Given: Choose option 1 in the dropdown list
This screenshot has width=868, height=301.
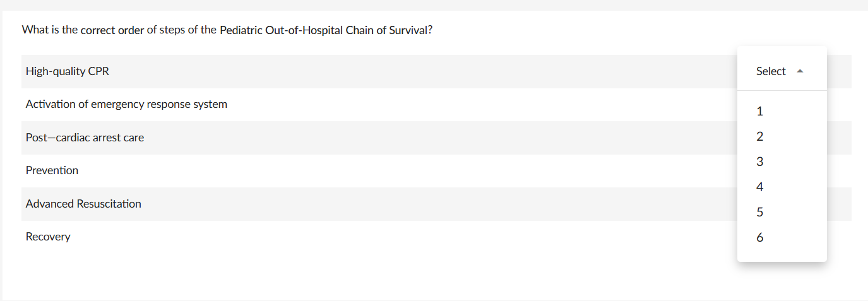Looking at the screenshot, I should [x=759, y=112].
